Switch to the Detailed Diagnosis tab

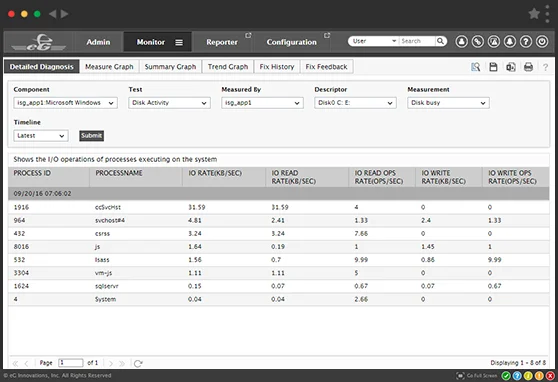point(42,67)
